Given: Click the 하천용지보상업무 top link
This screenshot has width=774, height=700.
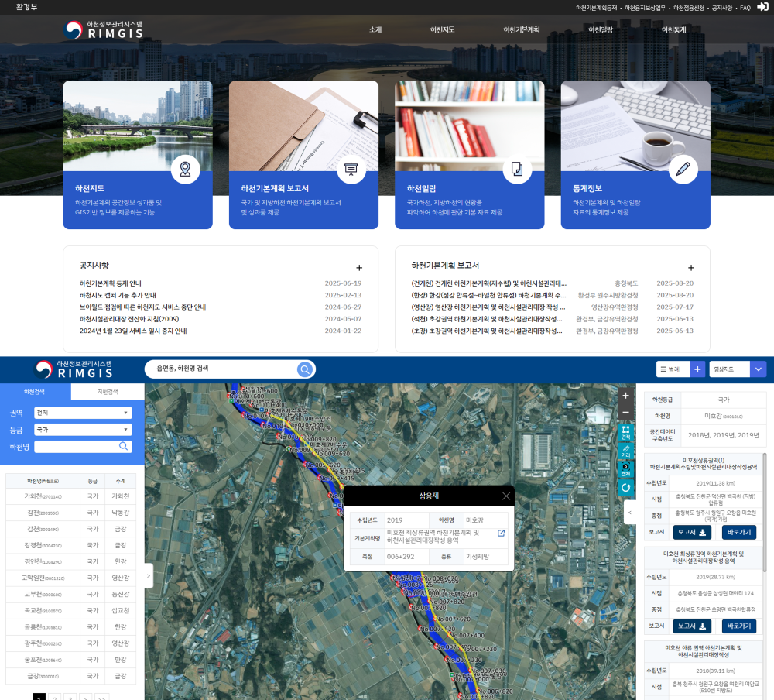Looking at the screenshot, I should [646, 8].
